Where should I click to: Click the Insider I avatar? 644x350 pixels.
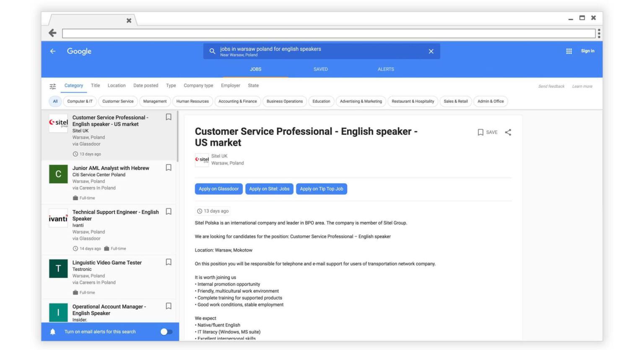[x=58, y=312]
